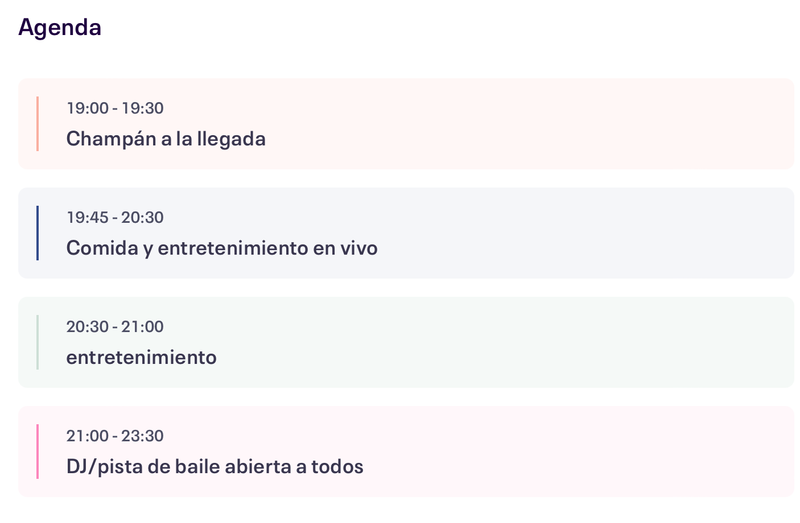
Task: Select the 21:00 - 23:30 time label
Action: [x=115, y=436]
